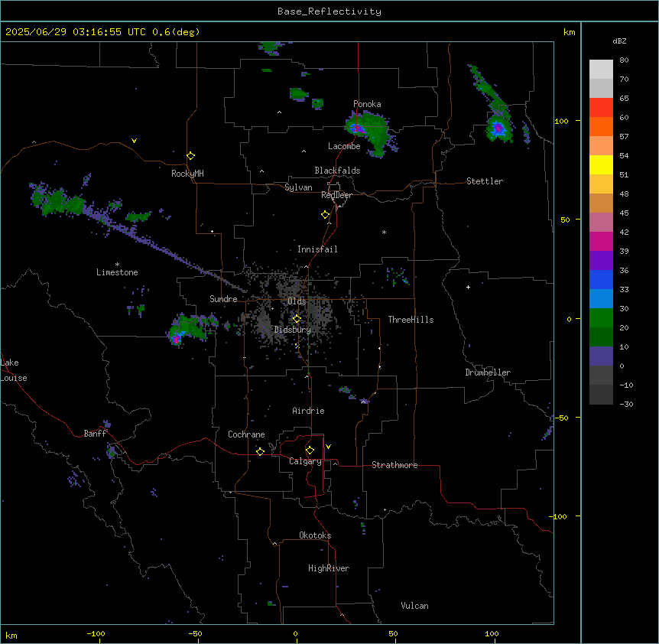Click the Drumheller label
Image resolution: width=659 pixels, height=644 pixels.
488,372
